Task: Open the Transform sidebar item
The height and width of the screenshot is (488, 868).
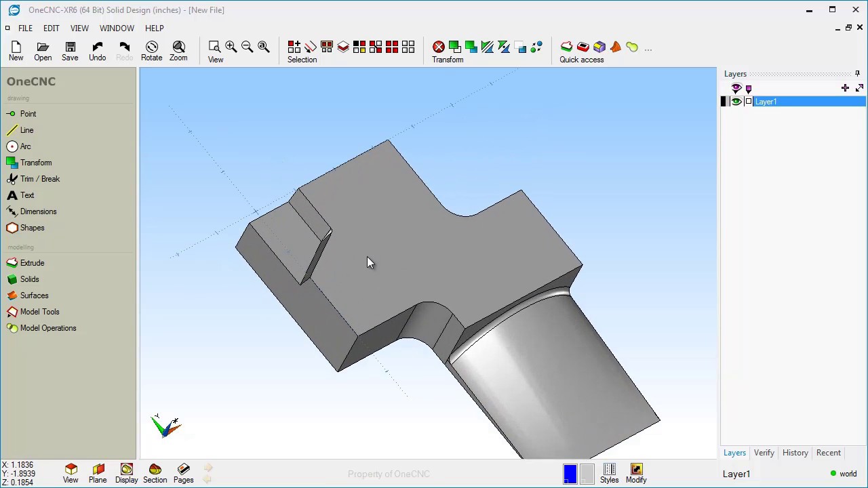Action: (x=29, y=163)
